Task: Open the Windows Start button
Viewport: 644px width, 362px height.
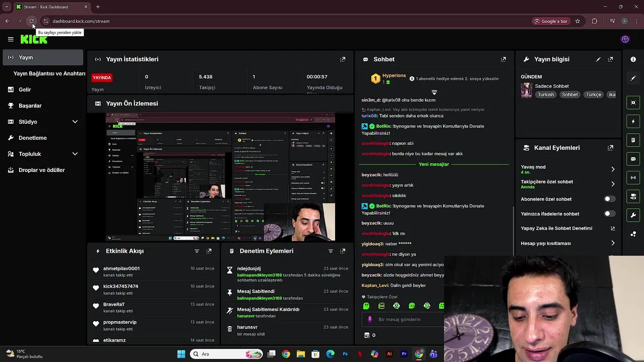Action: pos(181,354)
